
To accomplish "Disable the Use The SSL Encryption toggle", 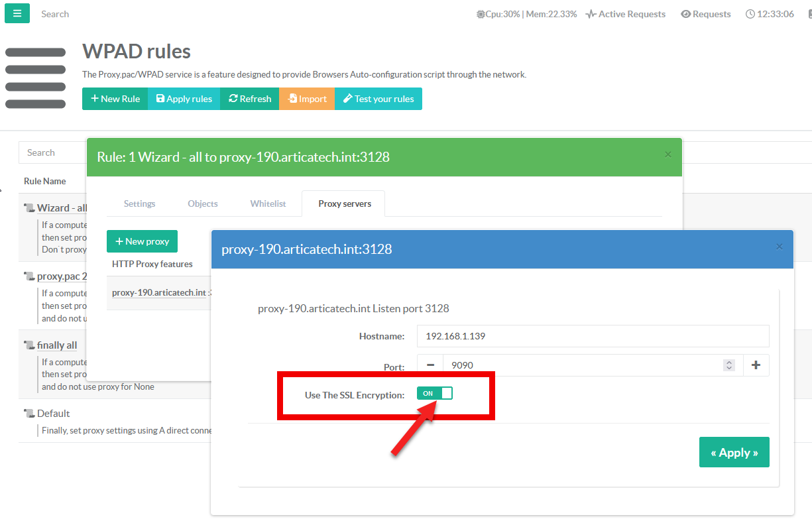I will tap(434, 394).
